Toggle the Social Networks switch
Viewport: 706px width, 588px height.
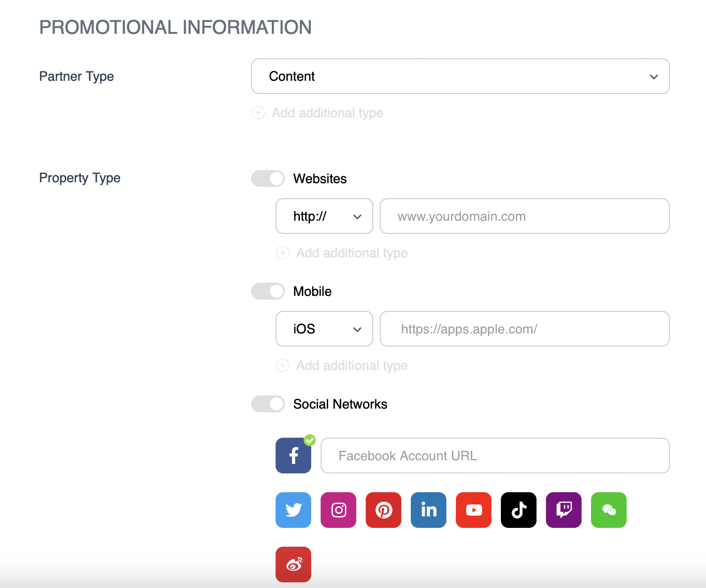pyautogui.click(x=268, y=404)
